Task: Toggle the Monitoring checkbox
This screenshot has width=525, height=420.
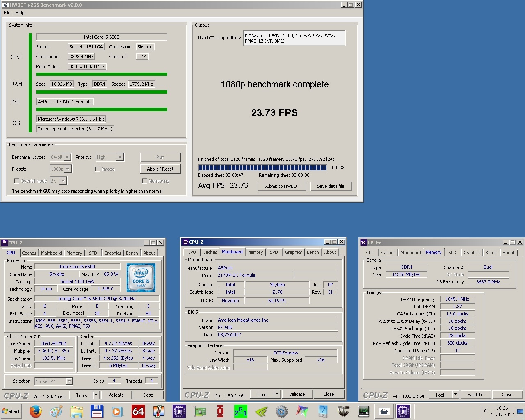Action: tap(144, 181)
